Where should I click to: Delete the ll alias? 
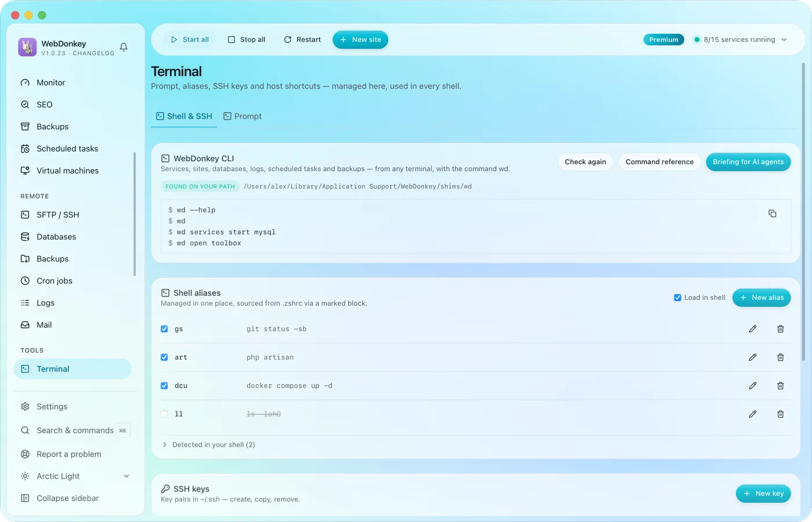click(x=780, y=414)
